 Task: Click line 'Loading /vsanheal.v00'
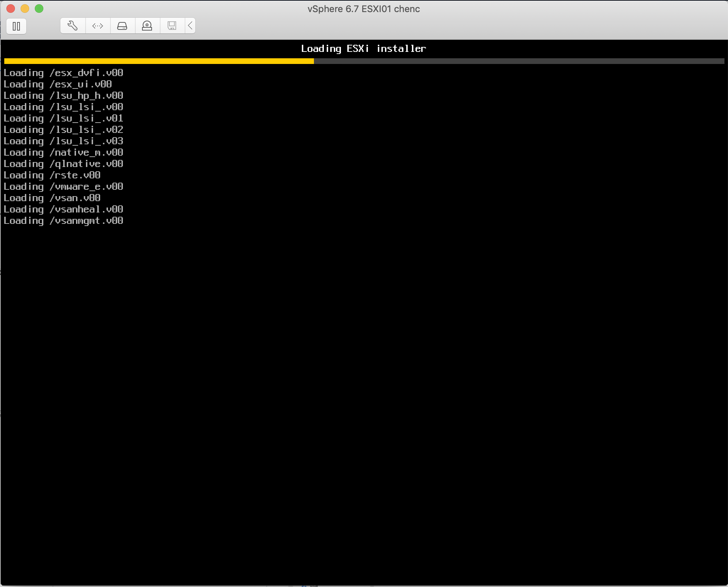64,209
